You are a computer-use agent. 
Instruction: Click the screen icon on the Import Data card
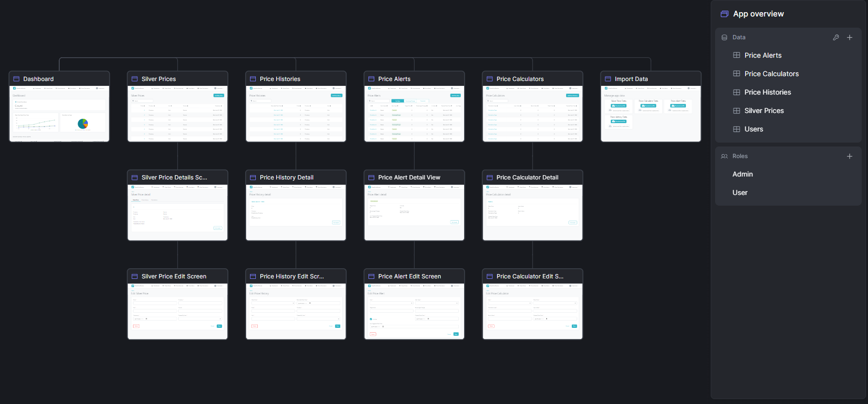coord(608,79)
